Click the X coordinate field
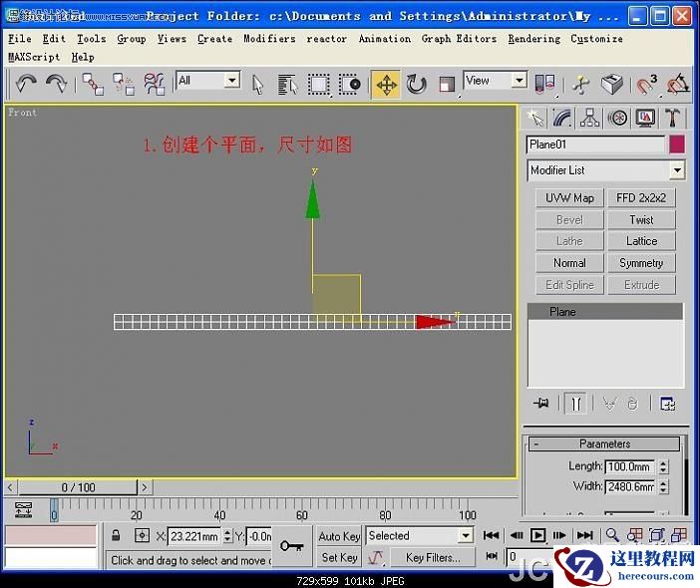Screen dimensions: 700x588 point(195,536)
